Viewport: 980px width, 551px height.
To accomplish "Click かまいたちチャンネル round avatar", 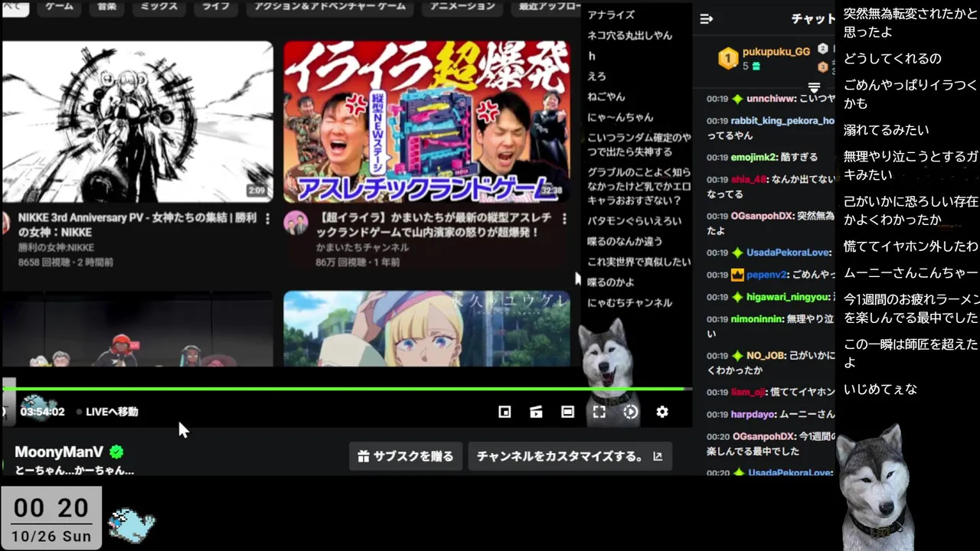I will tap(296, 223).
